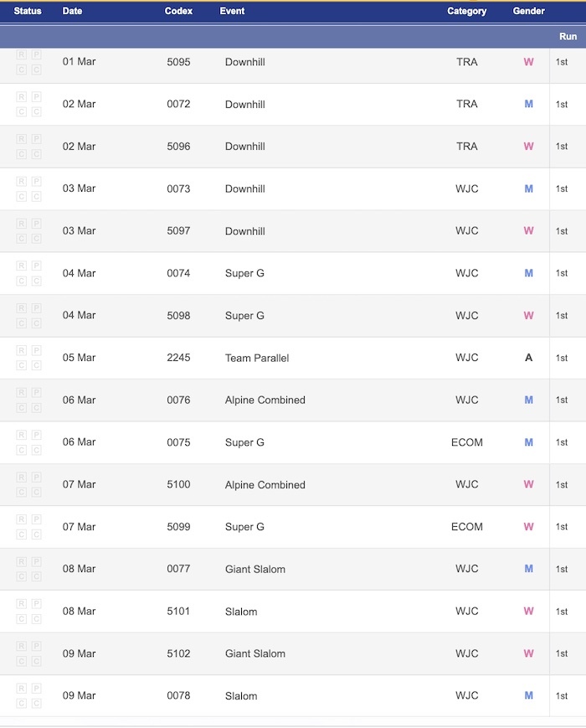Image resolution: width=586 pixels, height=728 pixels.
Task: Click the P status icon in Team Parallel row
Action: pos(37,350)
